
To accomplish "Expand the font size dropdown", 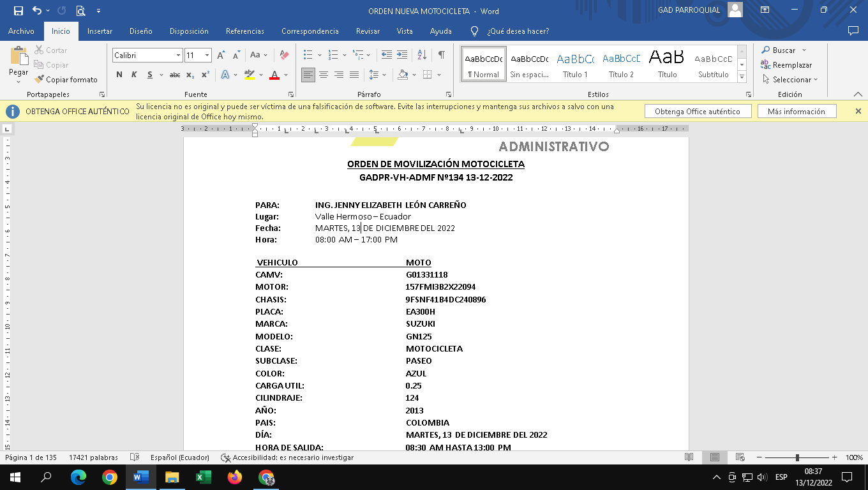I will pyautogui.click(x=207, y=56).
